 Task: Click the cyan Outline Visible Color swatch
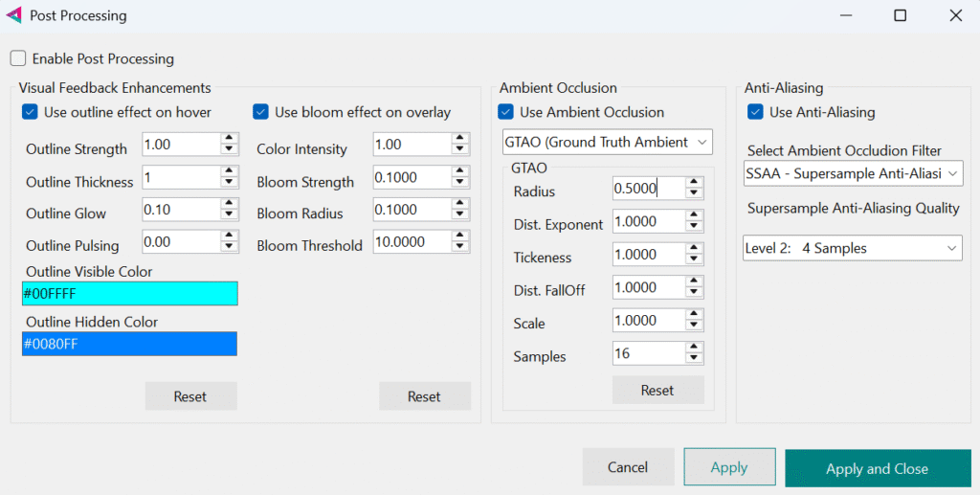[129, 294]
